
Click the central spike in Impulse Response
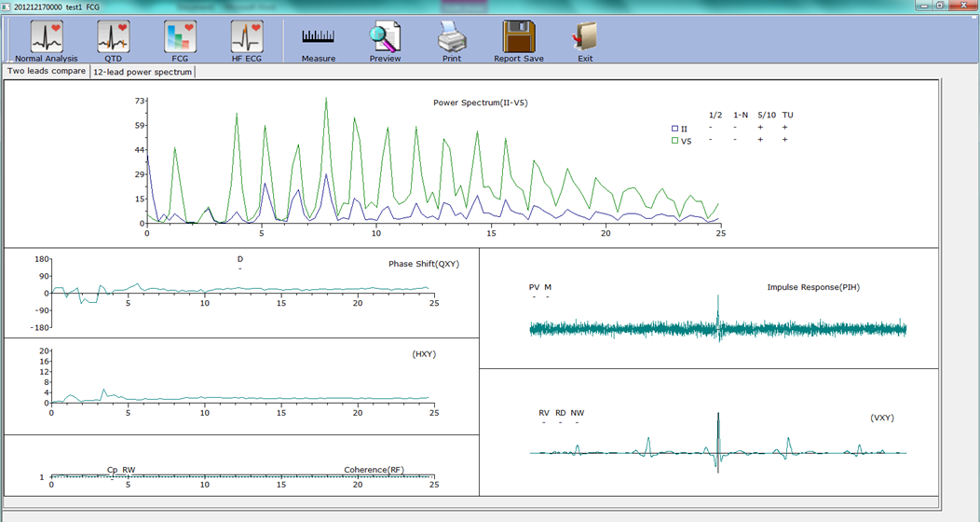tap(718, 318)
